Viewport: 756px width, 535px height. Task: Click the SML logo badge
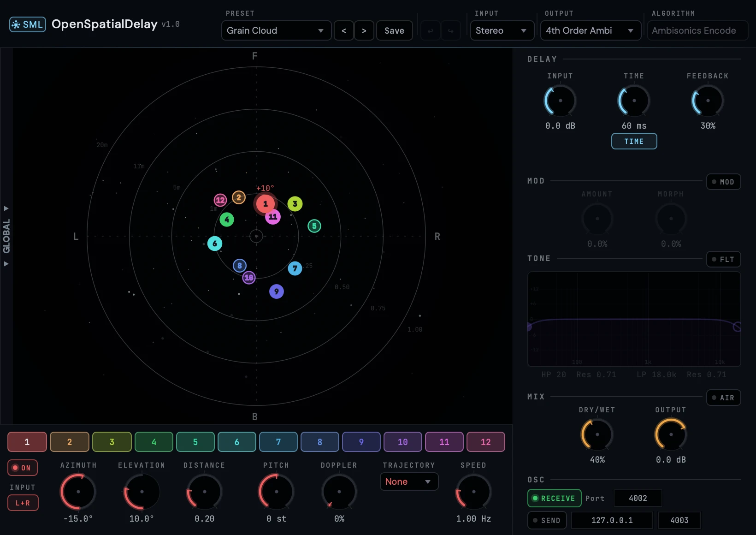[x=28, y=24]
